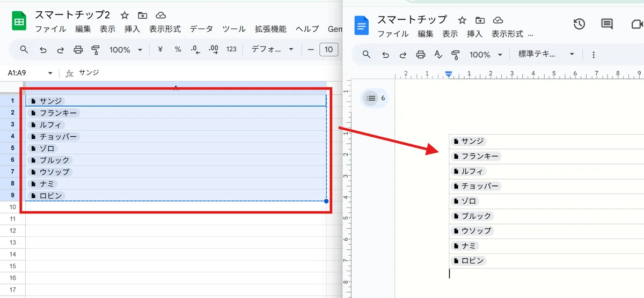Open the comments panel in Docs
The image size is (644, 298).
(607, 24)
